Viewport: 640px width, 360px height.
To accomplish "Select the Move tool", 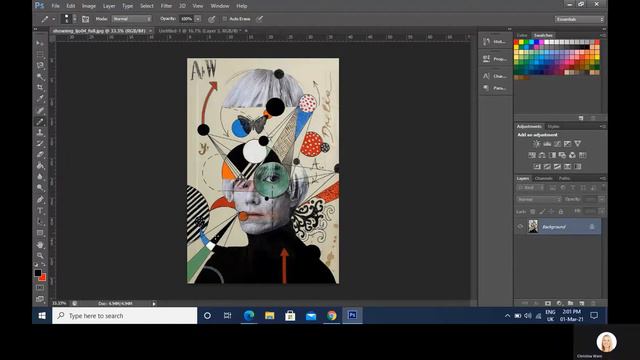I will click(x=40, y=43).
